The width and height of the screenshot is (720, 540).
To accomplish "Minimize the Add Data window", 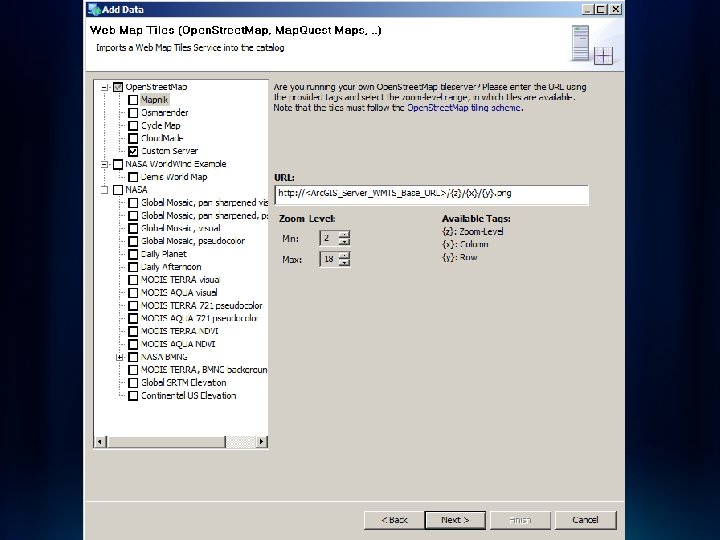I will click(x=587, y=9).
